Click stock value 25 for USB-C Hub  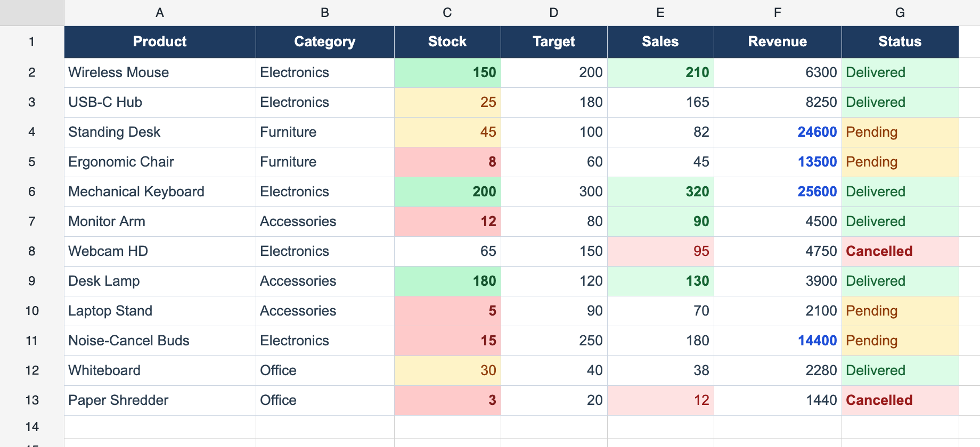pos(447,102)
